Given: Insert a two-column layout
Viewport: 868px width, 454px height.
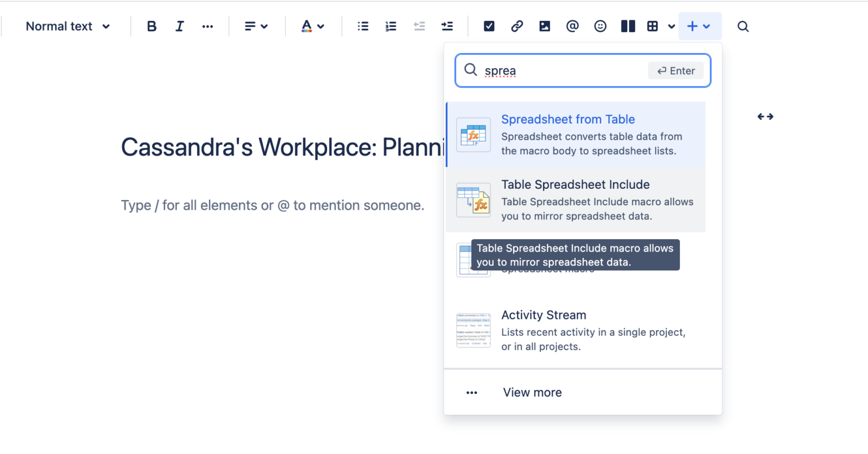Looking at the screenshot, I should coord(628,26).
